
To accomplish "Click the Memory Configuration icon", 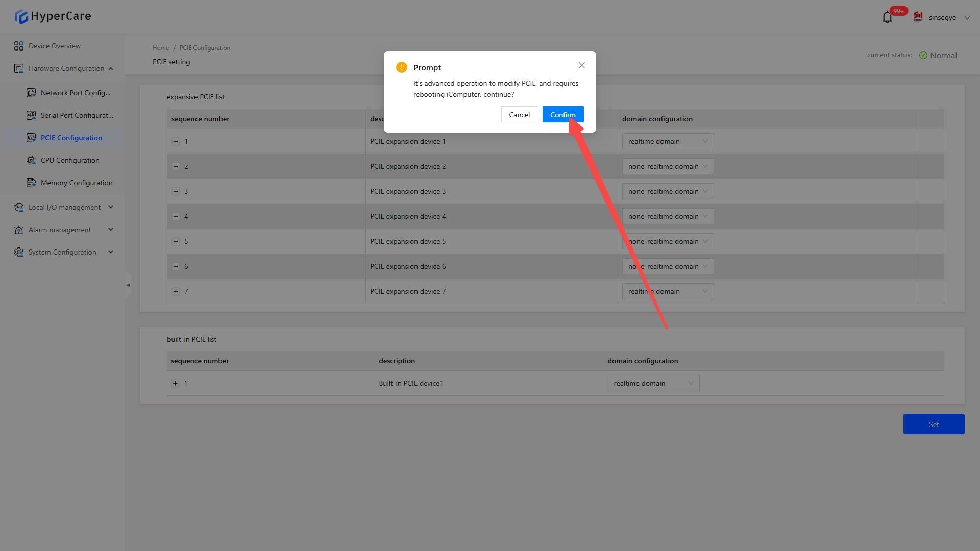I will pos(31,183).
